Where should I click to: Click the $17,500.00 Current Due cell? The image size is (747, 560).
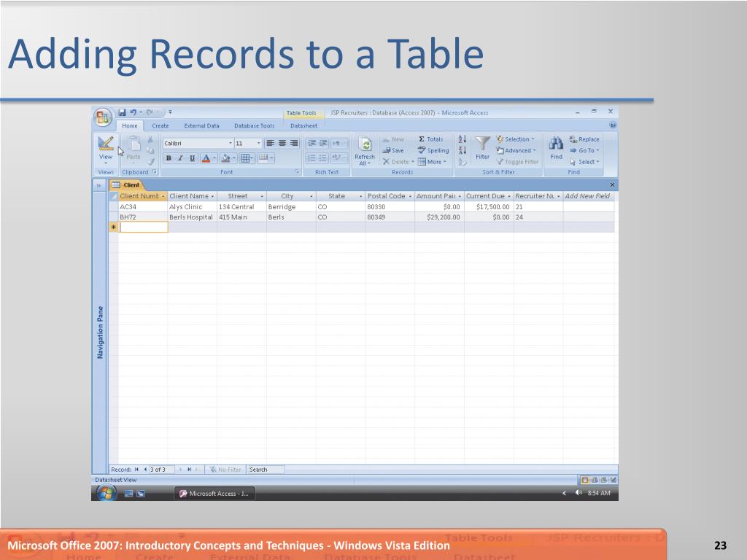[489, 207]
